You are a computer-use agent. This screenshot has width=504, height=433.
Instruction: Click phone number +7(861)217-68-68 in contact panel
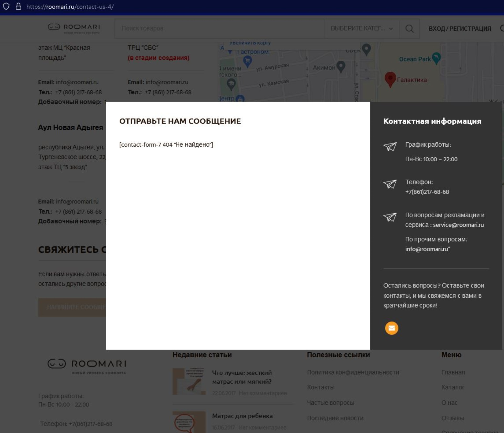(x=427, y=192)
